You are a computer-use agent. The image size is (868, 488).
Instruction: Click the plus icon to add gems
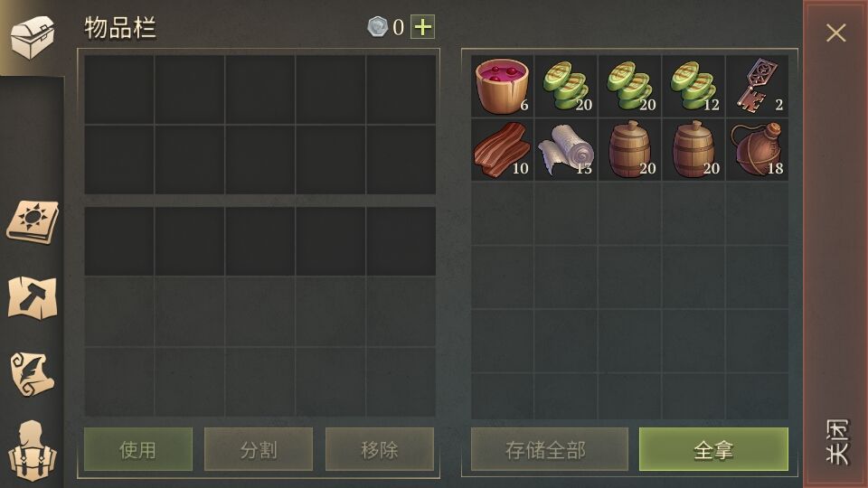(x=423, y=27)
